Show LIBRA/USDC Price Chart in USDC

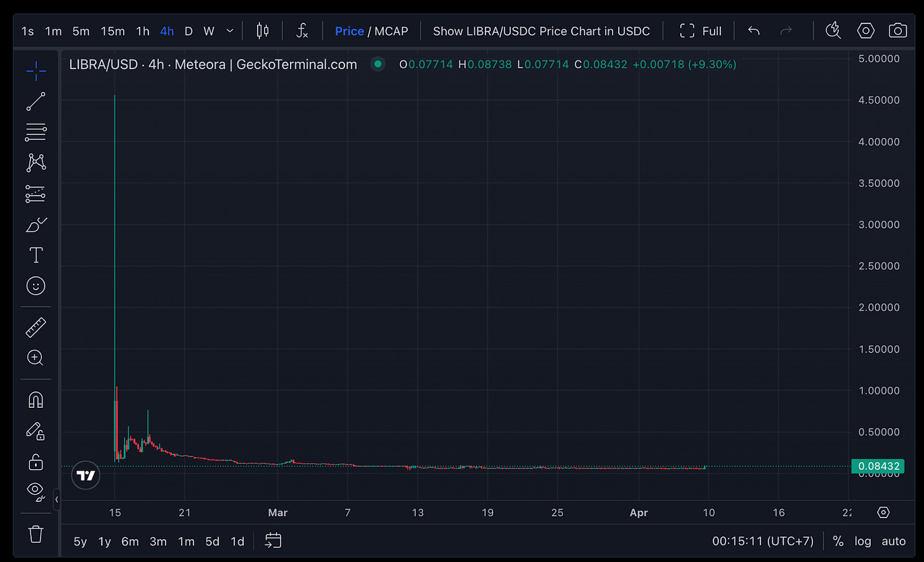[x=541, y=30]
